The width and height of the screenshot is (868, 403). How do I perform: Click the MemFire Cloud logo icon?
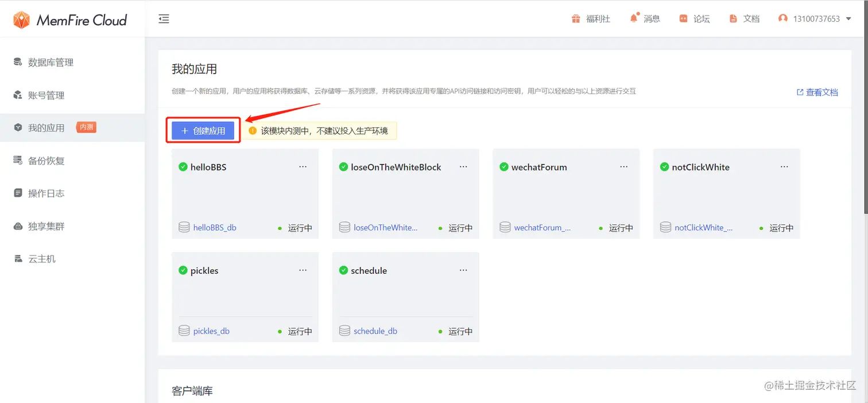[21, 20]
